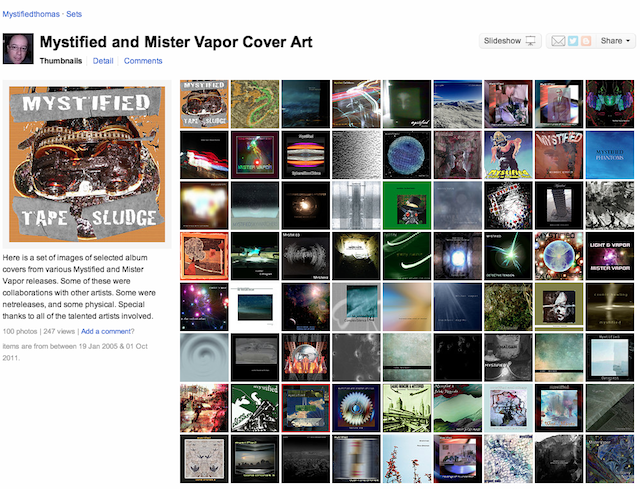Click the email share envelope icon
Viewport: 640px width, 489px height.
(x=558, y=41)
